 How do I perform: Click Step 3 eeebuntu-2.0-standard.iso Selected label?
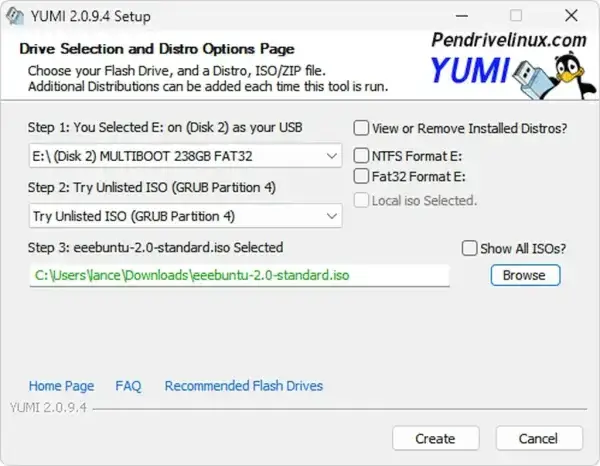(155, 248)
